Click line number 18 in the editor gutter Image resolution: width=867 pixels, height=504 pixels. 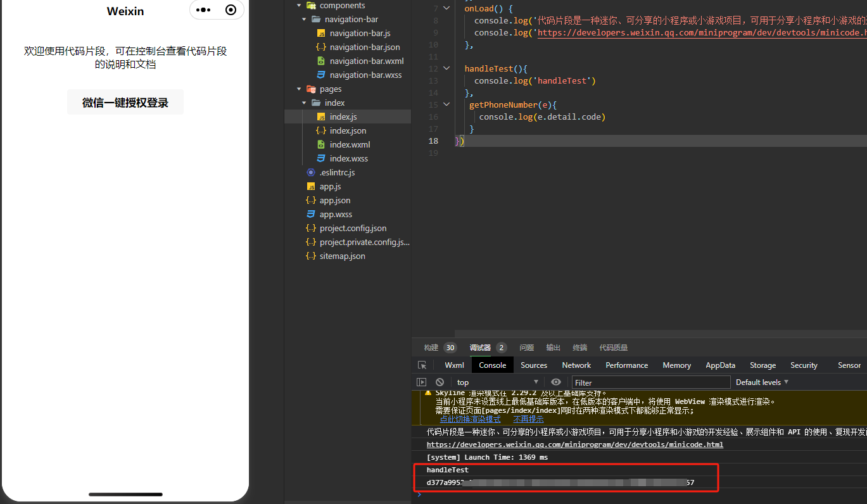pyautogui.click(x=433, y=141)
